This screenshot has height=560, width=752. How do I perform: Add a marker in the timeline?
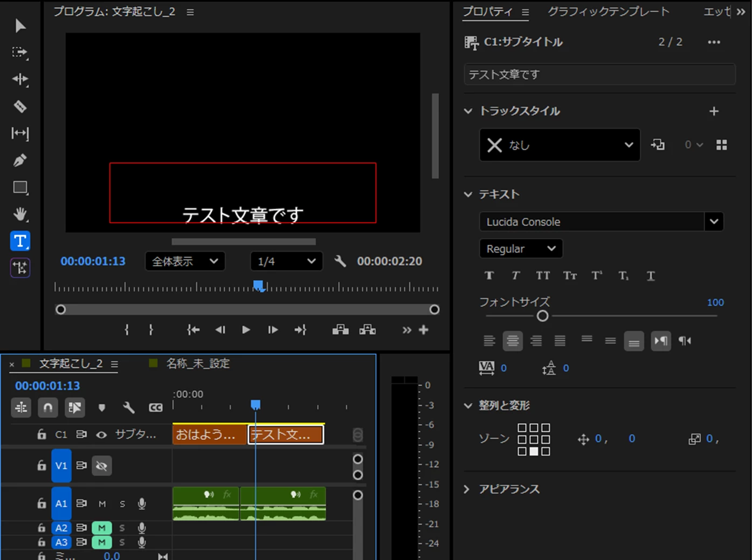pyautogui.click(x=102, y=408)
